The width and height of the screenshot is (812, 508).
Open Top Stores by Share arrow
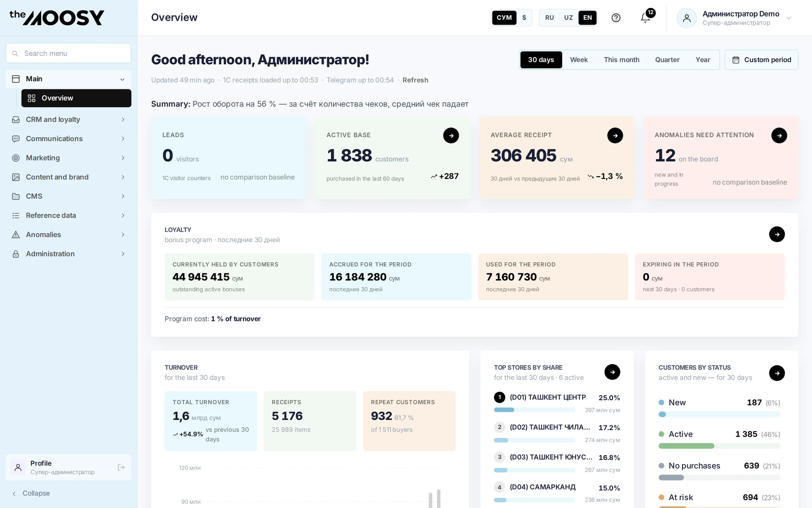(x=612, y=372)
